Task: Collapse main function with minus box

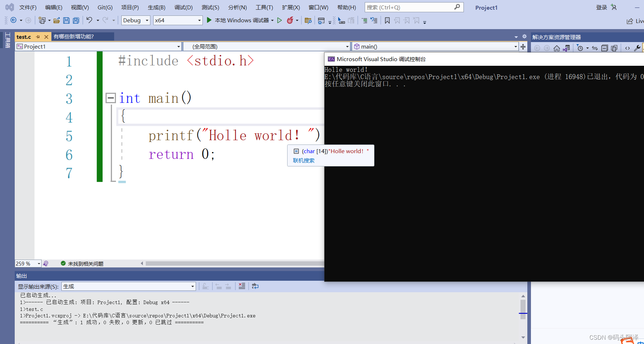Action: point(111,98)
